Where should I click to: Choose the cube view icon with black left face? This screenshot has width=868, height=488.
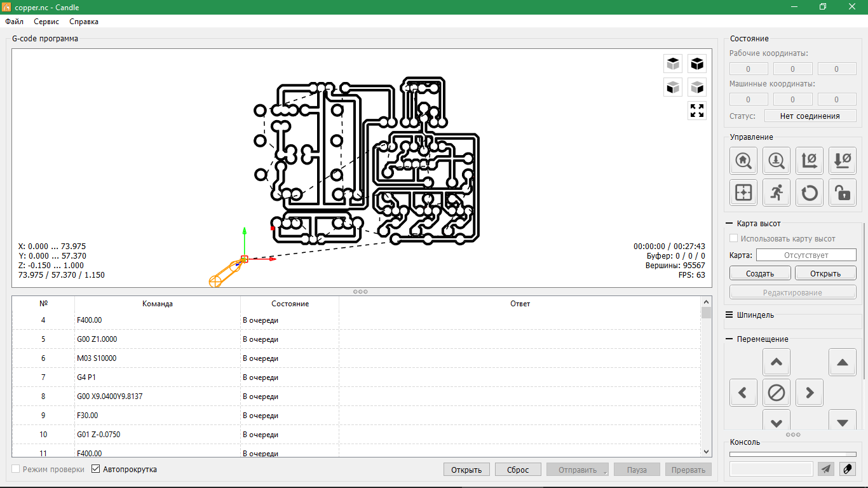point(673,87)
